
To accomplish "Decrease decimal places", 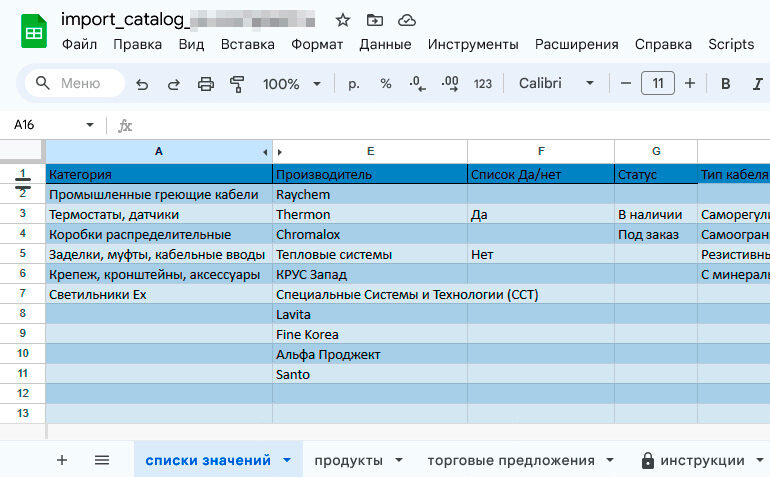I will click(x=417, y=84).
